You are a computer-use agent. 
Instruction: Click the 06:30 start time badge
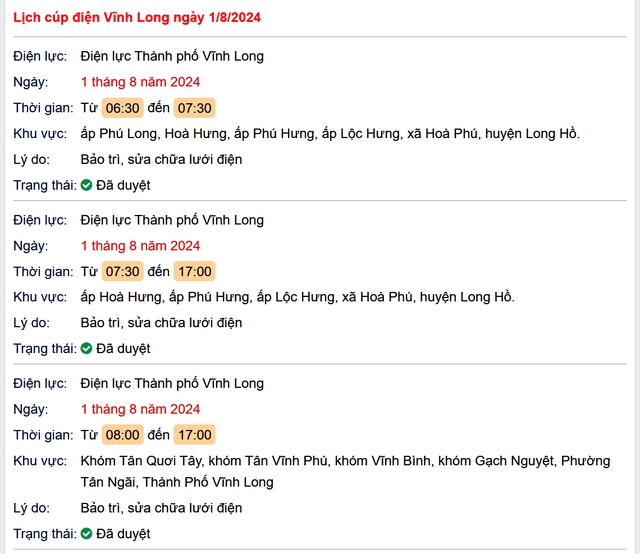(x=123, y=108)
